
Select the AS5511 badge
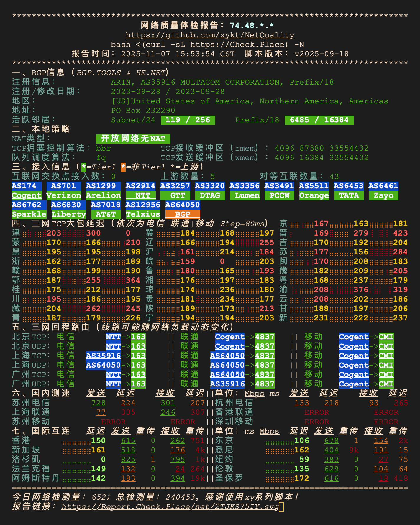pyautogui.click(x=314, y=186)
